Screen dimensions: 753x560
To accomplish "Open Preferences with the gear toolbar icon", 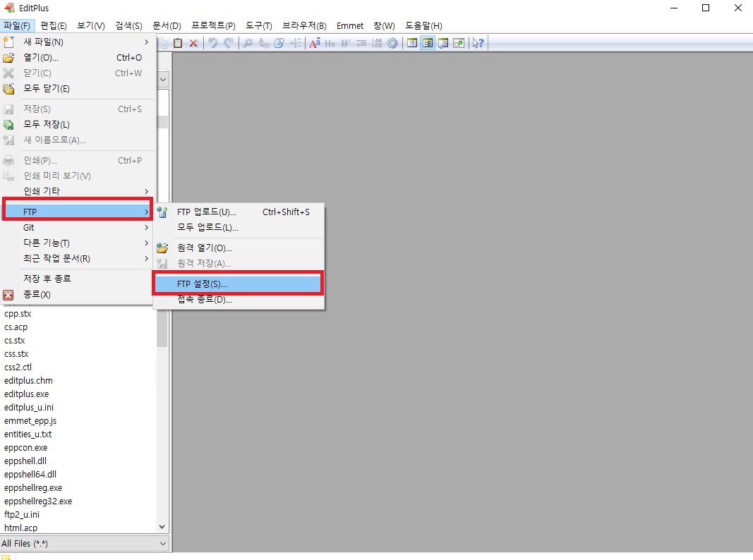I will [392, 43].
